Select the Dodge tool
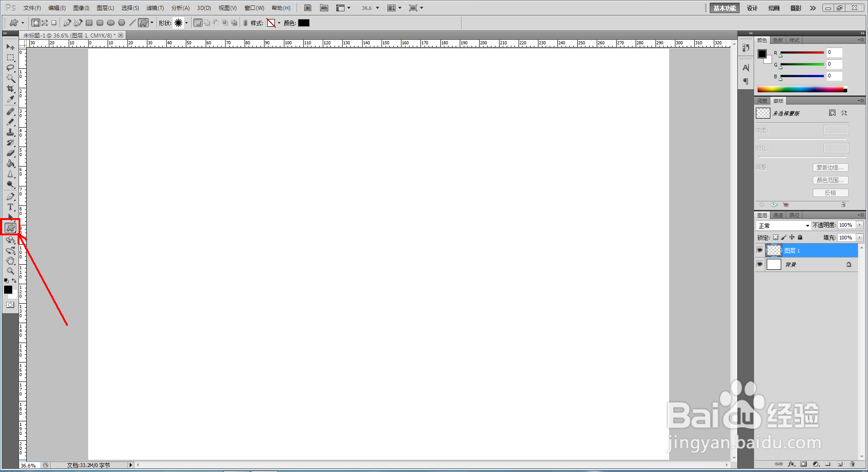The width and height of the screenshot is (868, 472). tap(10, 184)
